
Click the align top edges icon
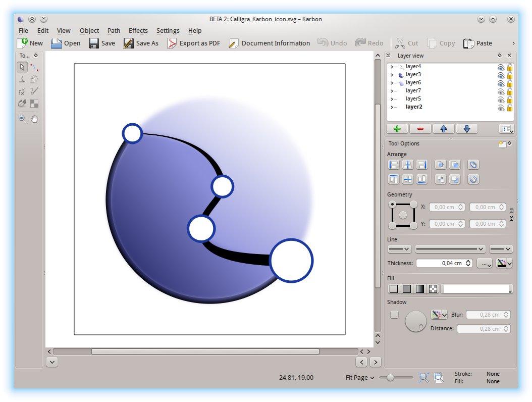point(394,179)
